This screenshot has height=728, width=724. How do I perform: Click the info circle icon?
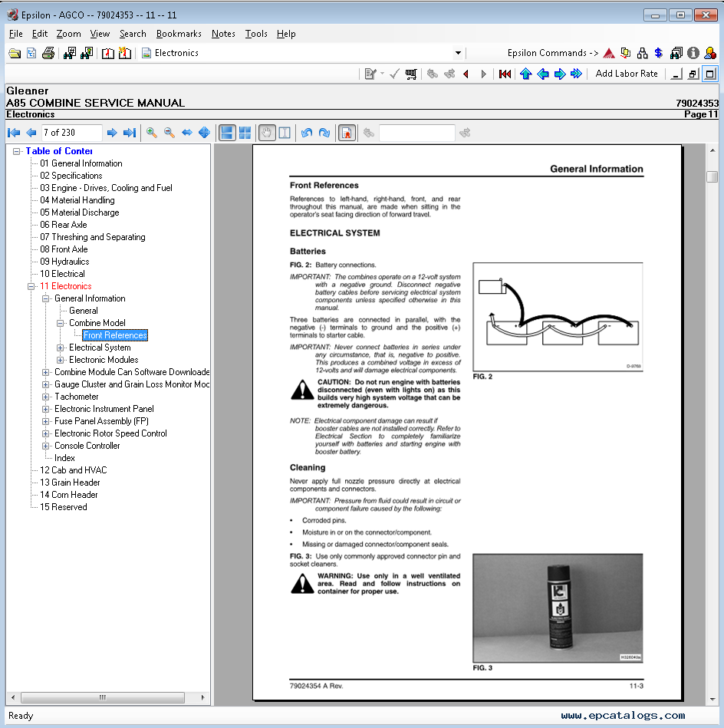point(693,54)
